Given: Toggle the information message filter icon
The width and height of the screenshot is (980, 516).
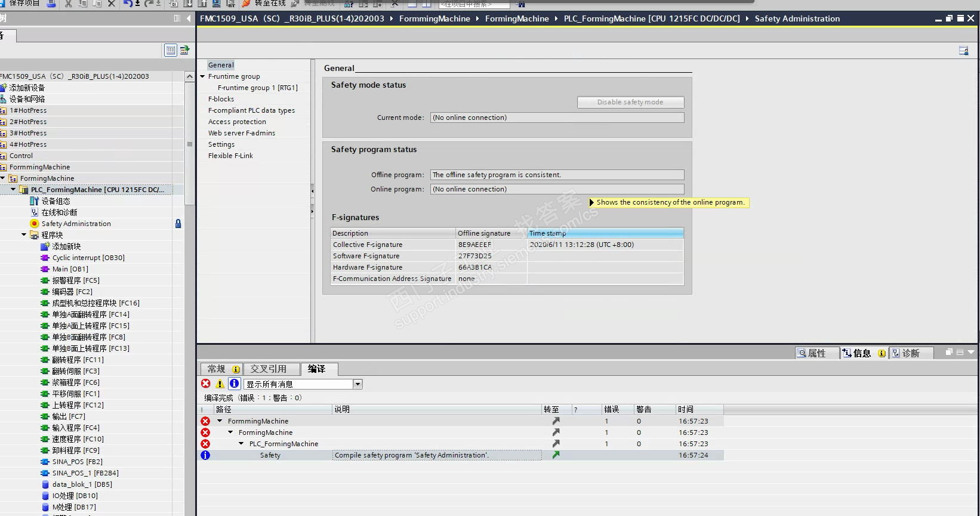Looking at the screenshot, I should tap(235, 384).
